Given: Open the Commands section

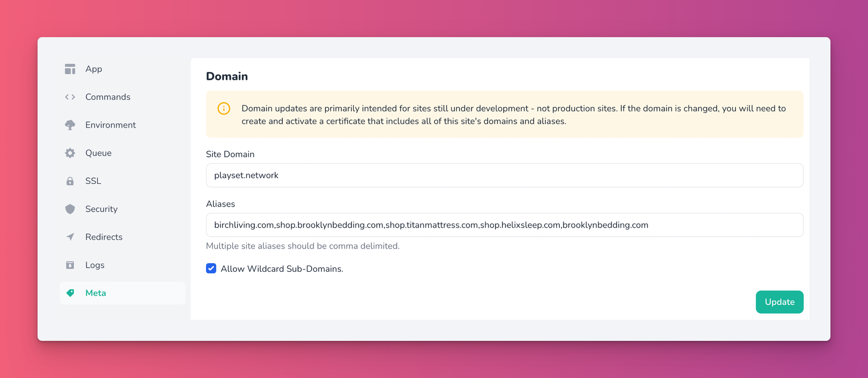Looking at the screenshot, I should coord(108,97).
